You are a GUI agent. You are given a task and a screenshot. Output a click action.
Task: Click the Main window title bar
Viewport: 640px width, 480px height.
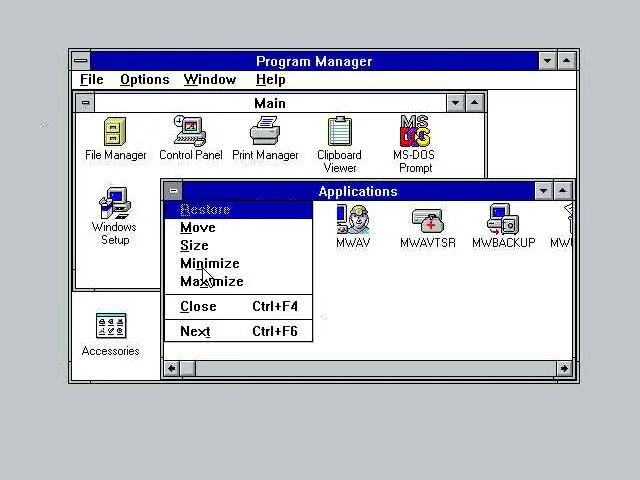coord(270,103)
